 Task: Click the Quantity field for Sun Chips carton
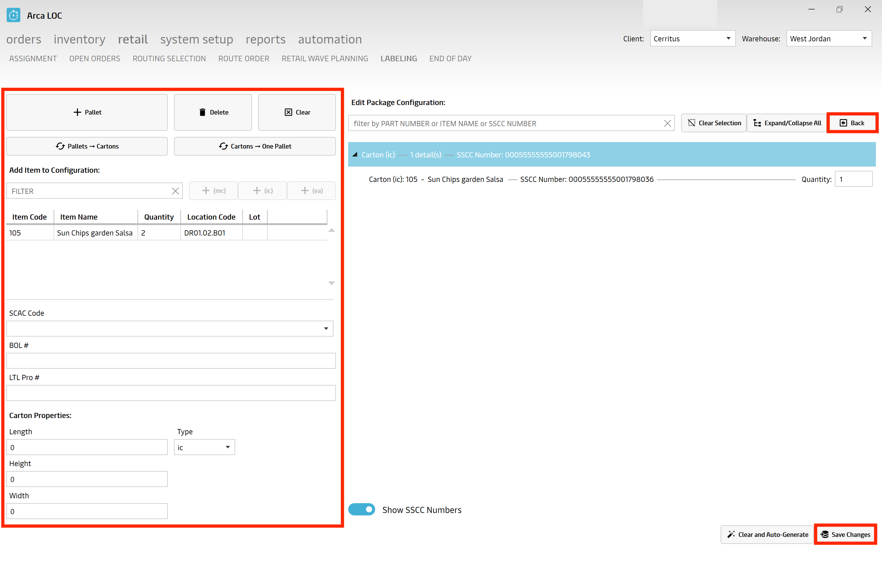854,179
